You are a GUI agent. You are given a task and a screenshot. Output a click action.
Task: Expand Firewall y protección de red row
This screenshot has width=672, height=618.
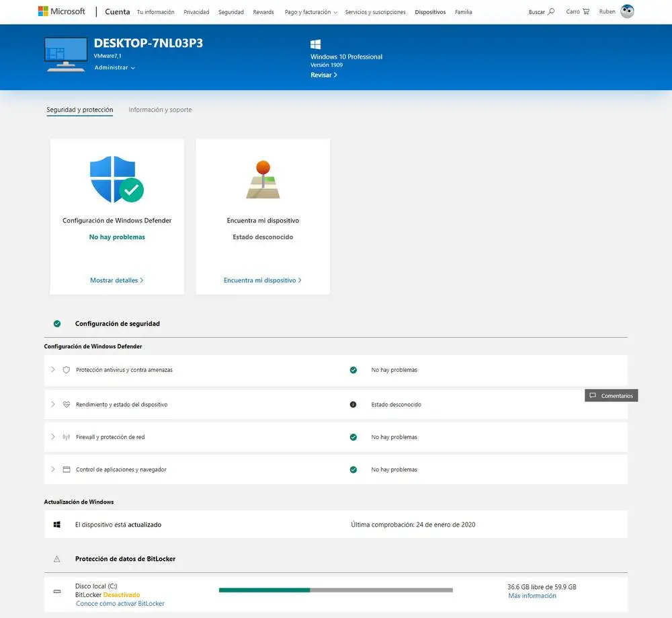tap(53, 436)
